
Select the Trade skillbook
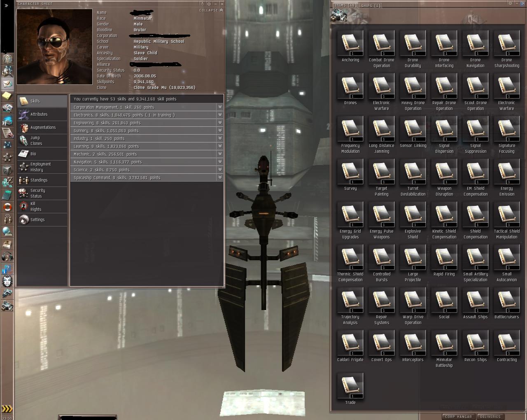pos(350,389)
